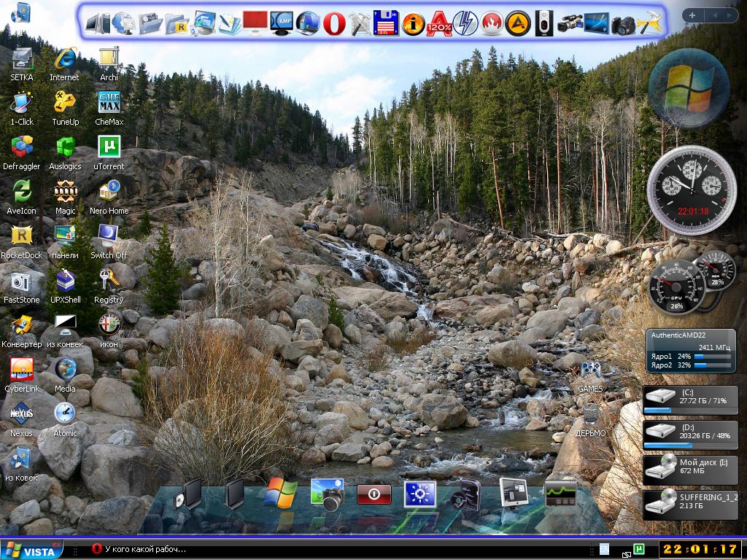Open Defraggler desktop icon
The width and height of the screenshot is (747, 560).
point(22,147)
